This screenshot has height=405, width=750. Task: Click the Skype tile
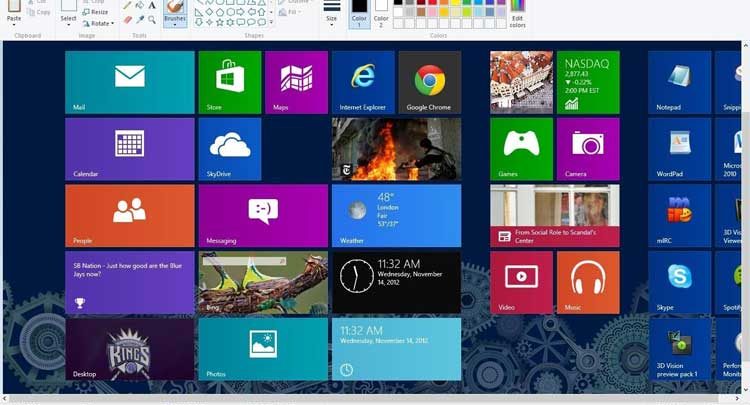tap(679, 283)
